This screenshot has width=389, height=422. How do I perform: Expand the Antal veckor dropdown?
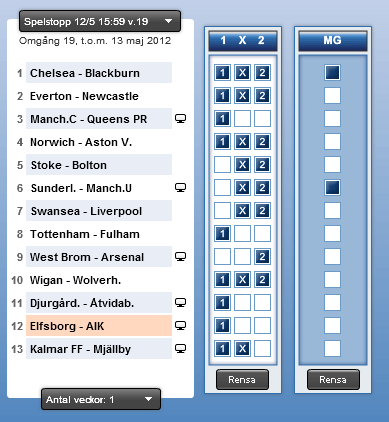[x=101, y=399]
